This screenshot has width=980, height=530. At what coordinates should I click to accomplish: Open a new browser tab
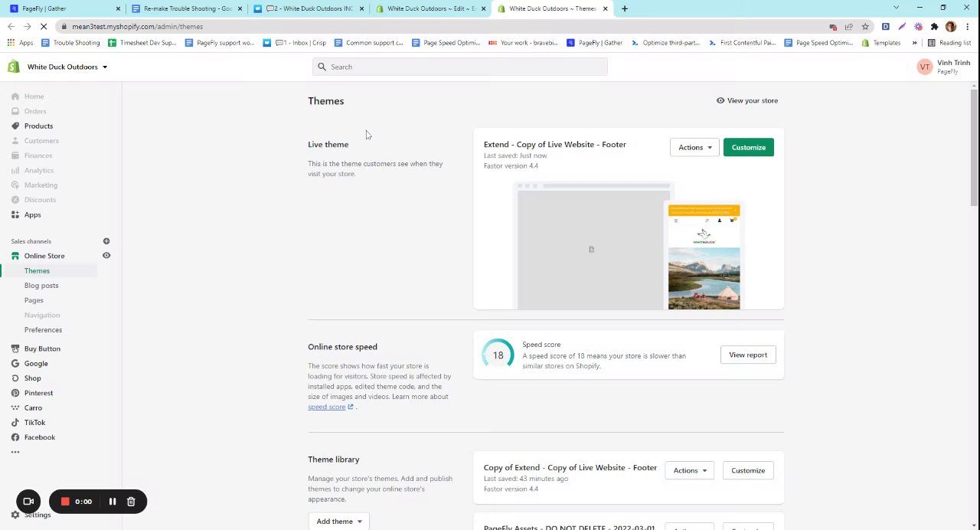(625, 8)
